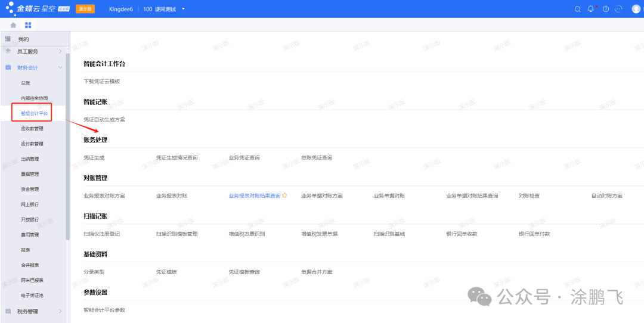Viewport: 644px width, 323px height.
Task: Click the help question mark icon
Action: (x=606, y=9)
